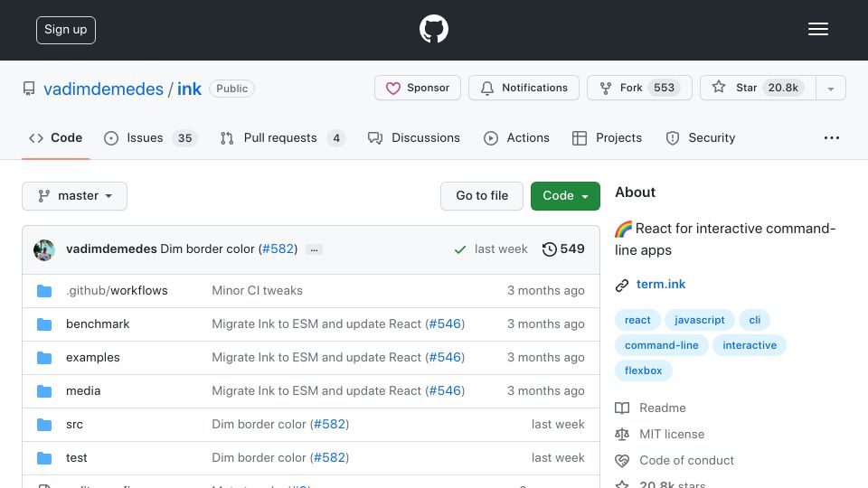Open the src folder
The height and width of the screenshot is (488, 868).
point(74,425)
